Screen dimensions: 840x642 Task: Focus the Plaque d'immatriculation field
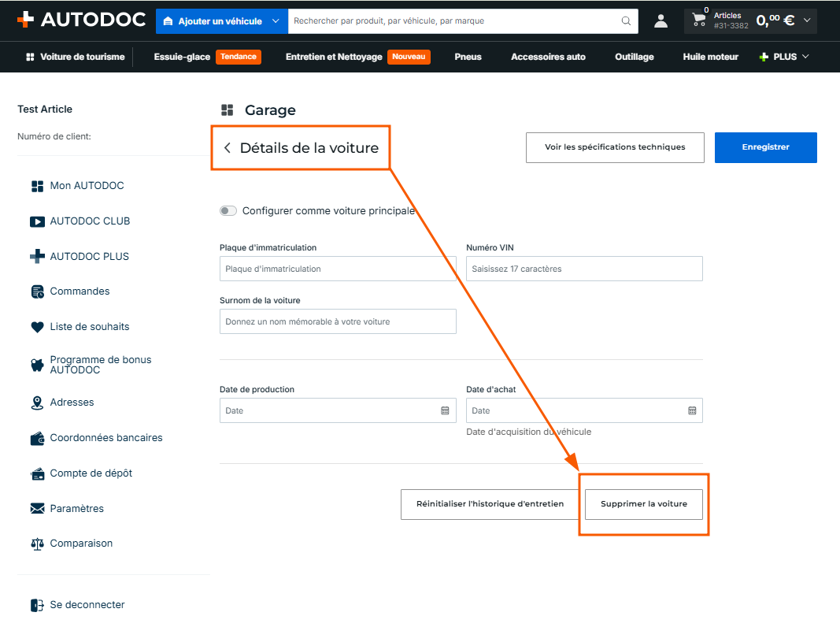point(338,269)
